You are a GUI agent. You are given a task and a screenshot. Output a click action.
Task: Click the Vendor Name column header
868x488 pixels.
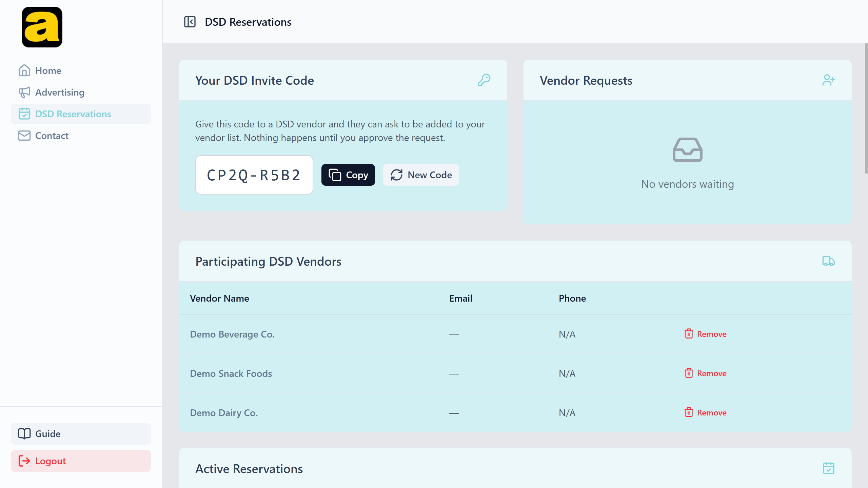(x=219, y=298)
